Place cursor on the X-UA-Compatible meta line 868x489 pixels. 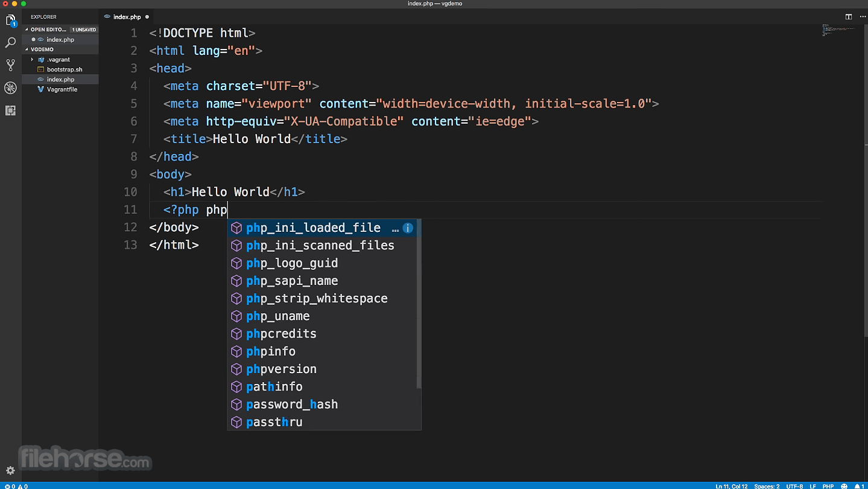coord(350,121)
